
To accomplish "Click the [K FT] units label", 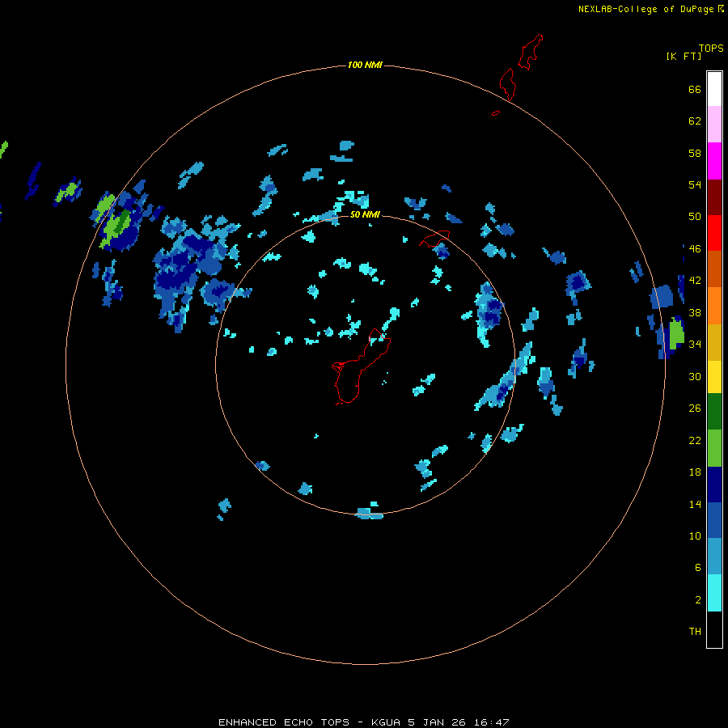I will 684,56.
